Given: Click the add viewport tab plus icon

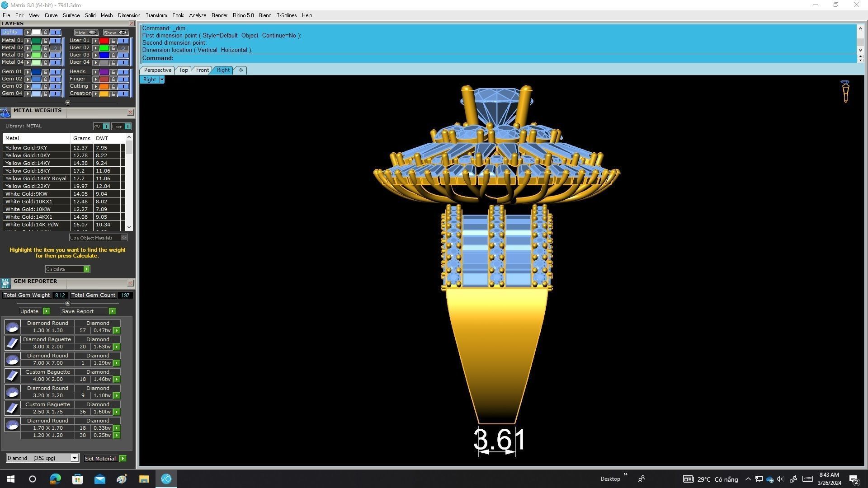Looking at the screenshot, I should (241, 70).
